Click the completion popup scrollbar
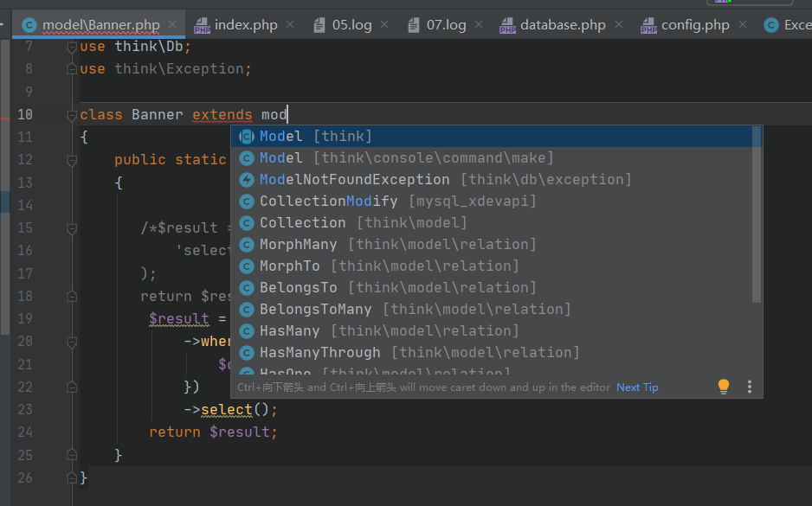812x506 pixels. [757, 215]
